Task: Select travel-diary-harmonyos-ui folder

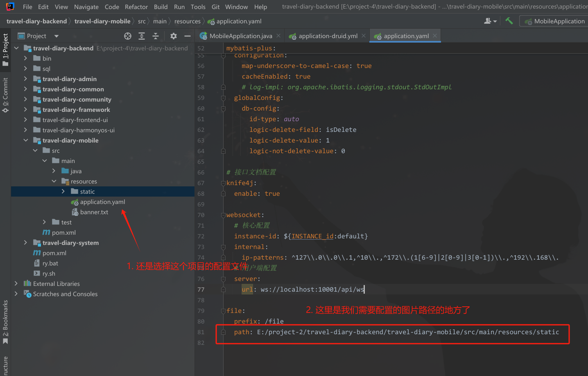Action: pyautogui.click(x=78, y=130)
